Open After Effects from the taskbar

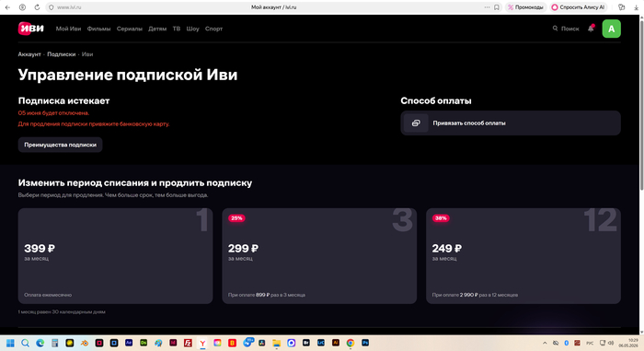[x=129, y=343]
